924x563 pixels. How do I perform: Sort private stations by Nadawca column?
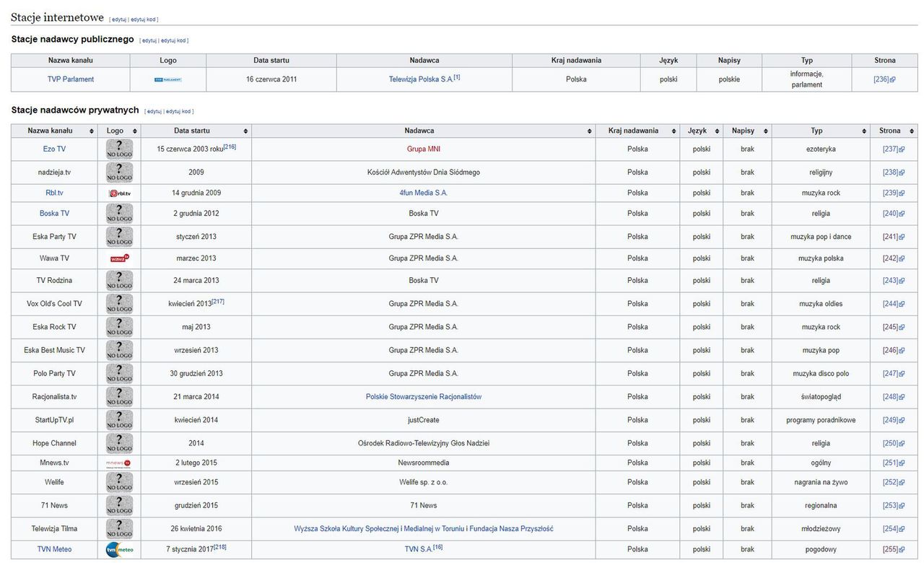424,131
